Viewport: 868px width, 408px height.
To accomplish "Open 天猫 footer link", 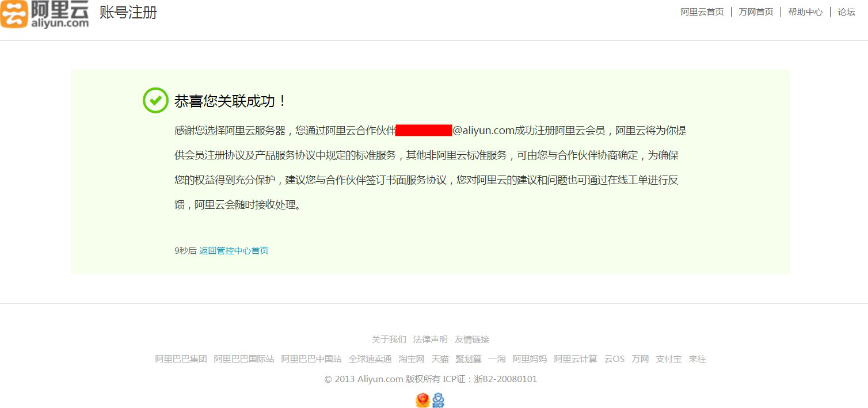I will [x=440, y=359].
